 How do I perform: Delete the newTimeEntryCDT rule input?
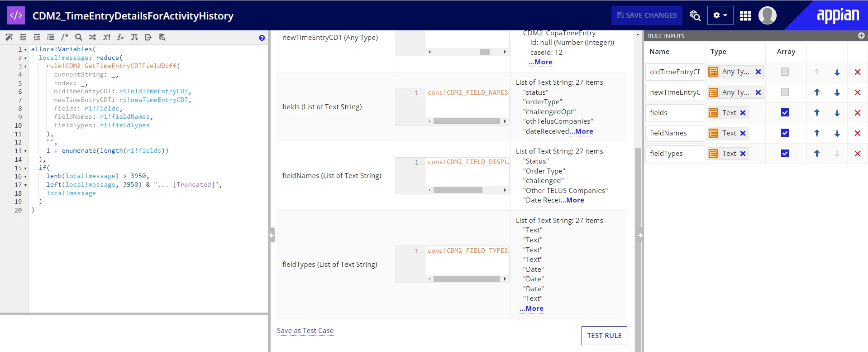pyautogui.click(x=857, y=92)
